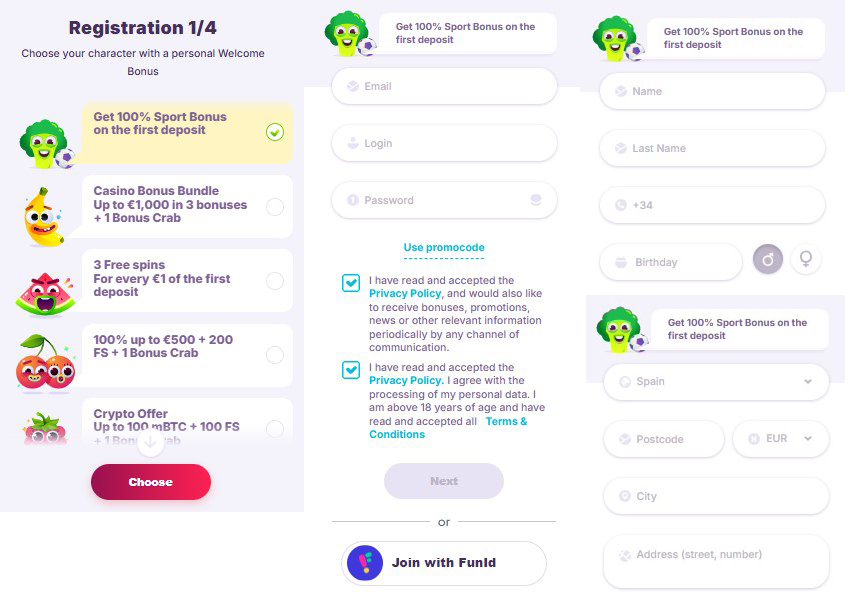
Task: Toggle password visibility eye icon
Action: coord(536,200)
